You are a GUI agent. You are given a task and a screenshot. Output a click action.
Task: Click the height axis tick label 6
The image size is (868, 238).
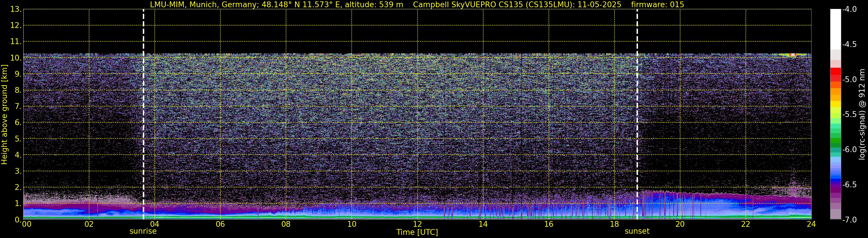coord(18,123)
